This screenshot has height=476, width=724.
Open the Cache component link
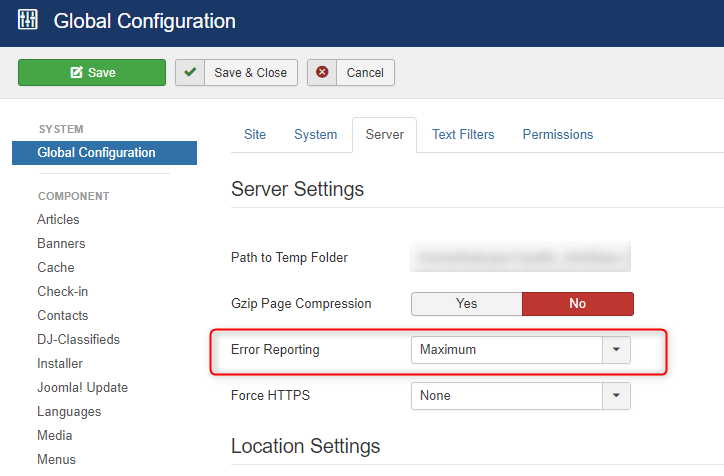coord(56,268)
